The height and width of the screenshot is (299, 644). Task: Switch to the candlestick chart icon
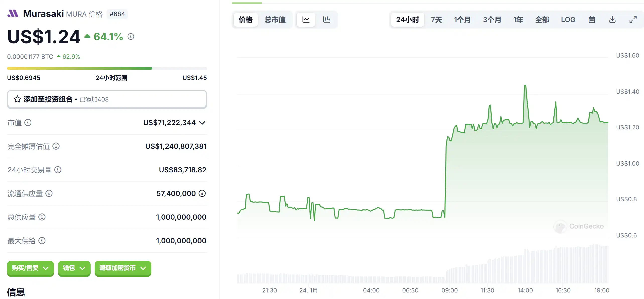[x=326, y=20]
